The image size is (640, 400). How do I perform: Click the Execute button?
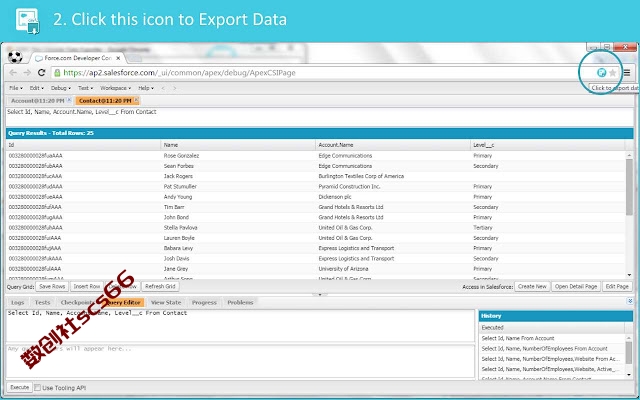[x=20, y=387]
